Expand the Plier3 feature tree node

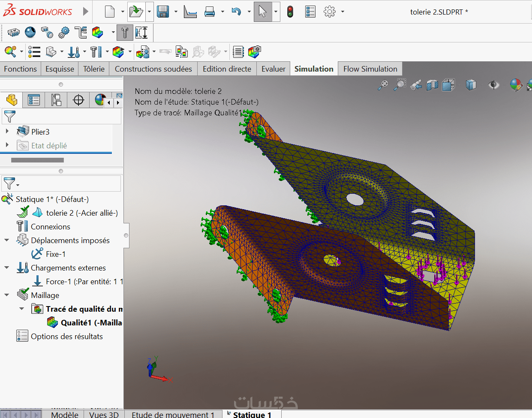tap(7, 132)
